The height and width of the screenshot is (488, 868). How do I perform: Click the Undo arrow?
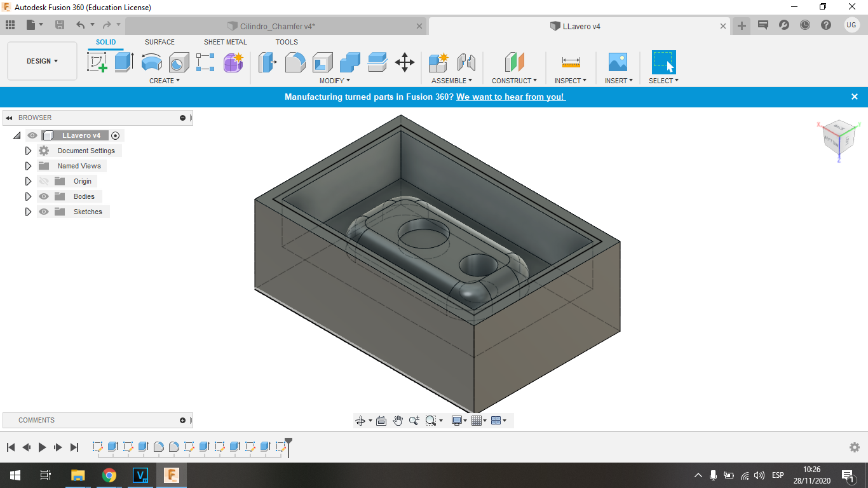click(x=80, y=25)
